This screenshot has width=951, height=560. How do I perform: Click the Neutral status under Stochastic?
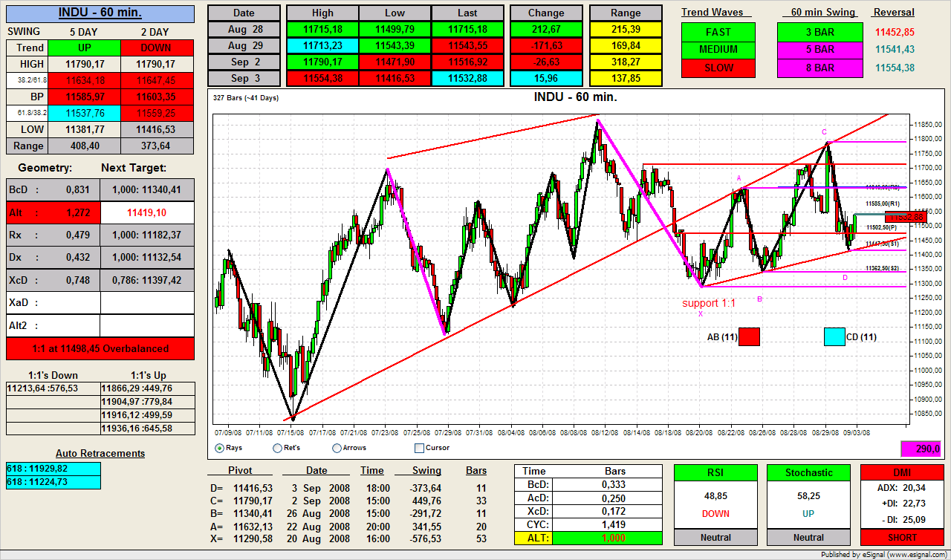click(808, 537)
